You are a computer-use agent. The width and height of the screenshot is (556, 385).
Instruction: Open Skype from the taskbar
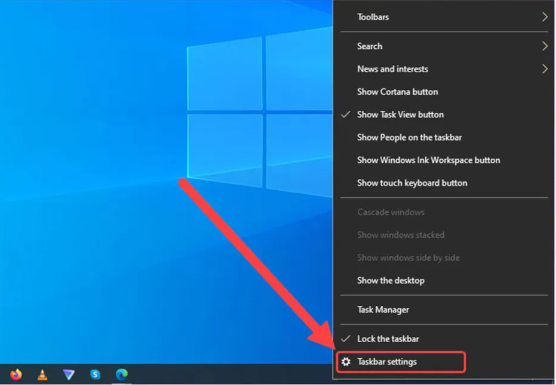click(x=95, y=374)
